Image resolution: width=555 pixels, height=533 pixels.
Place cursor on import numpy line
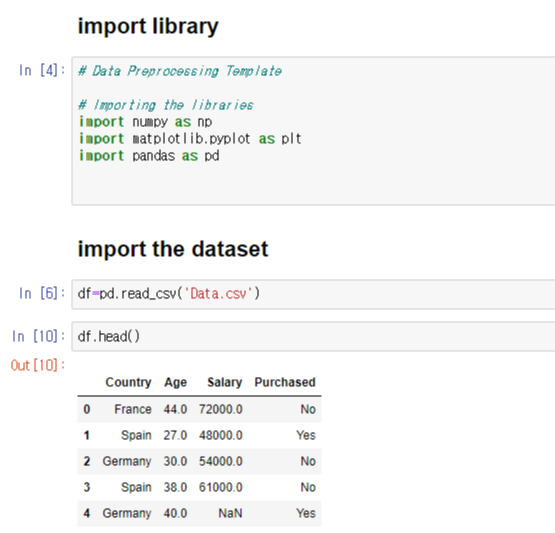[x=145, y=122]
